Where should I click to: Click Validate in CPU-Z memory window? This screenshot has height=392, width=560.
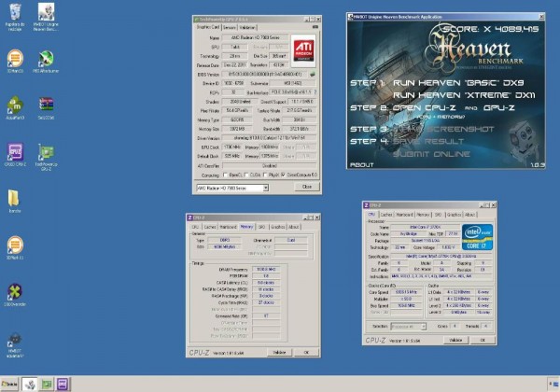point(279,353)
